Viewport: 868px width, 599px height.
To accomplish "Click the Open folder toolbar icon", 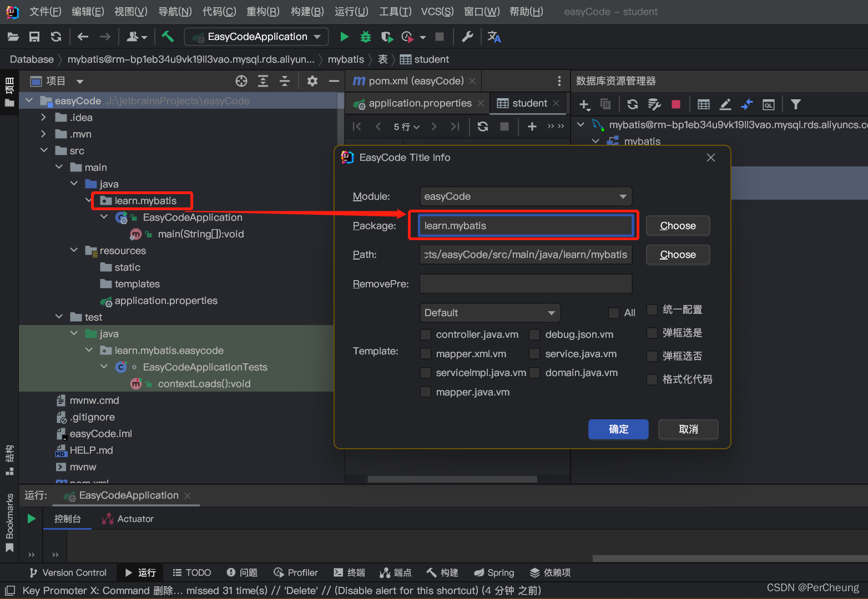I will point(13,37).
